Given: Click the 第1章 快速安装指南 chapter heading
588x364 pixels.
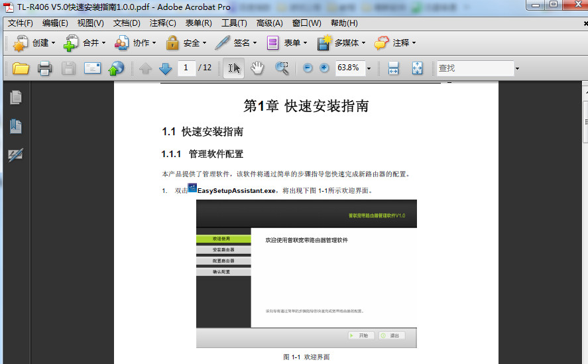Looking at the screenshot, I should 306,106.
